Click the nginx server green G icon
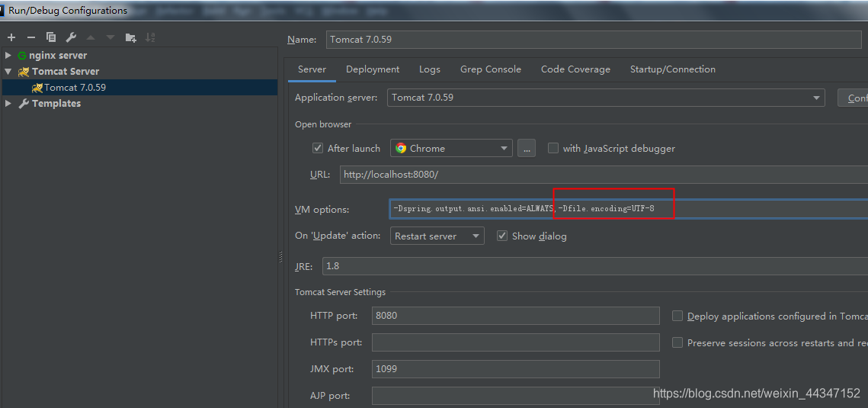The height and width of the screenshot is (408, 868). click(x=22, y=56)
